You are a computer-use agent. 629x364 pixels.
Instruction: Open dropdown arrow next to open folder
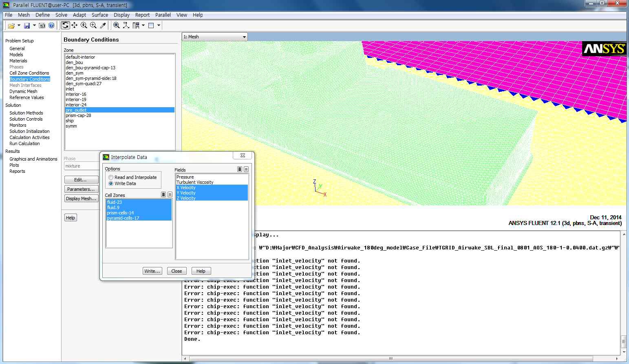point(19,25)
